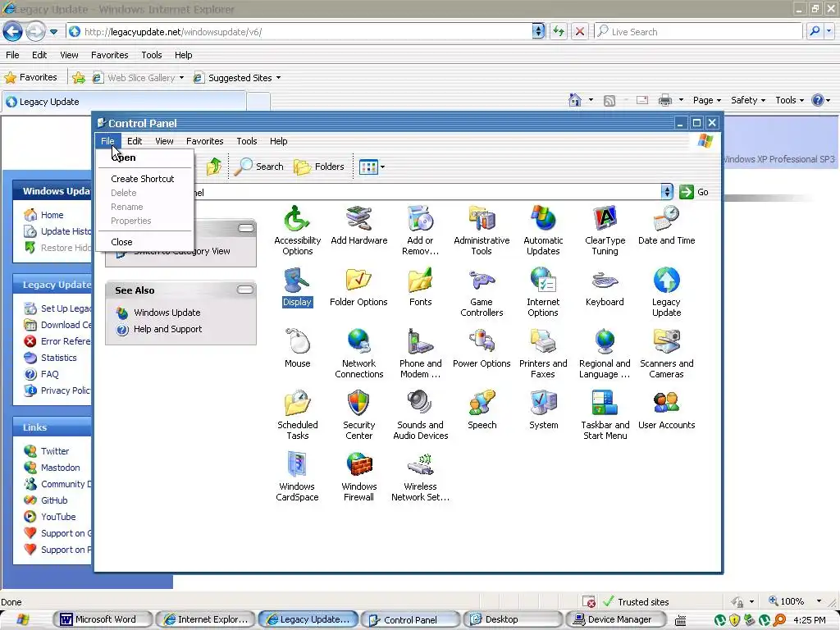Choose Close from the File menu
Image resolution: width=840 pixels, height=630 pixels.
[x=121, y=242]
